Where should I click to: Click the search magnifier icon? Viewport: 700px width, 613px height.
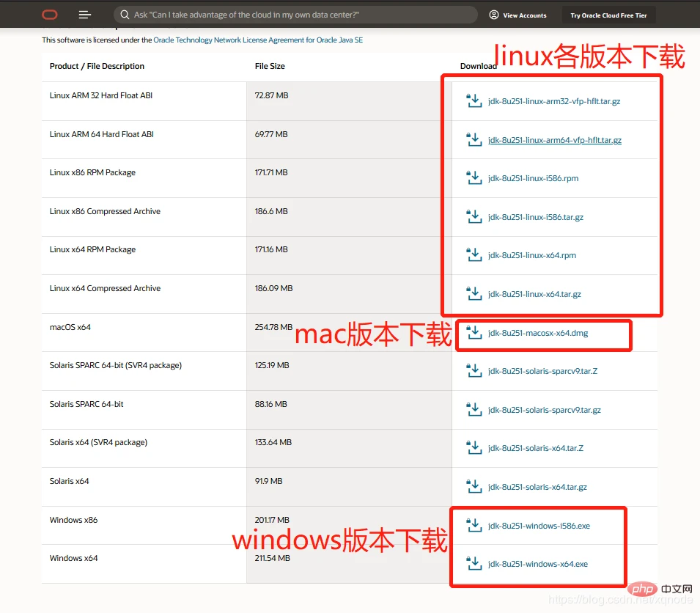tap(124, 15)
